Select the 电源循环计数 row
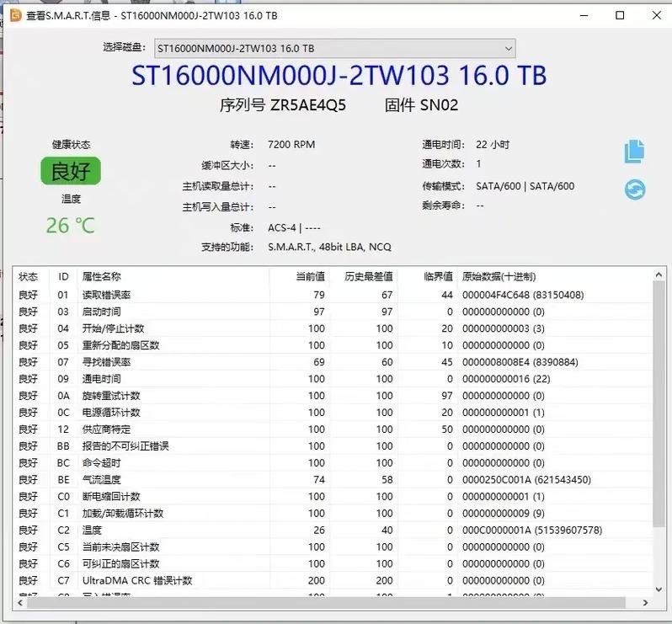The width and height of the screenshot is (672, 624). coord(333,413)
